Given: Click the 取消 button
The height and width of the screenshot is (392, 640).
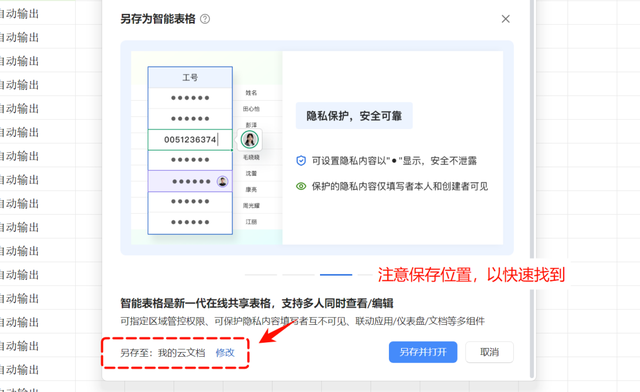Looking at the screenshot, I should tap(489, 352).
